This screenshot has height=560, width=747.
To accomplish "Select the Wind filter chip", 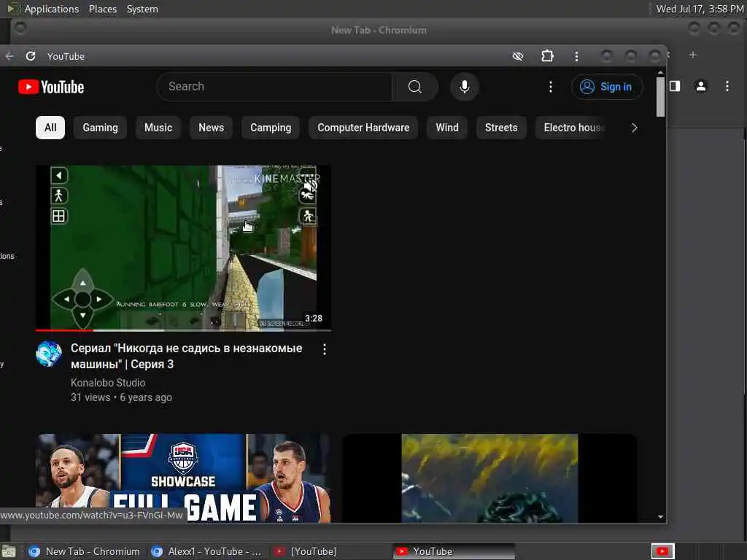I will [447, 128].
